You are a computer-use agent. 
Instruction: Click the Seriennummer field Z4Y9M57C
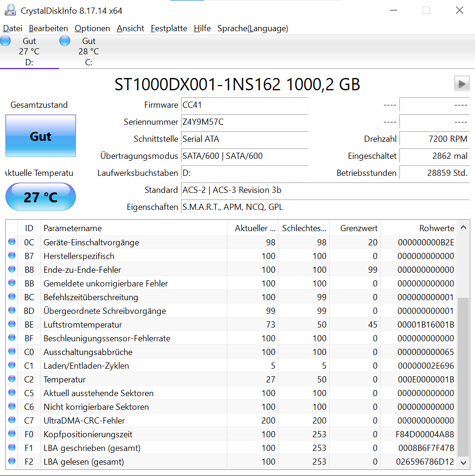[x=245, y=122]
